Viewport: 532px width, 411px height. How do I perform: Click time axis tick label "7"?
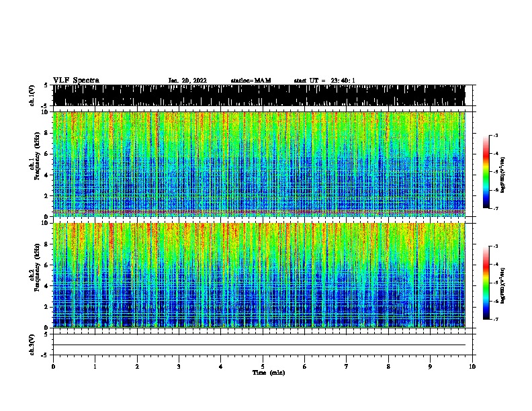tap(347, 367)
